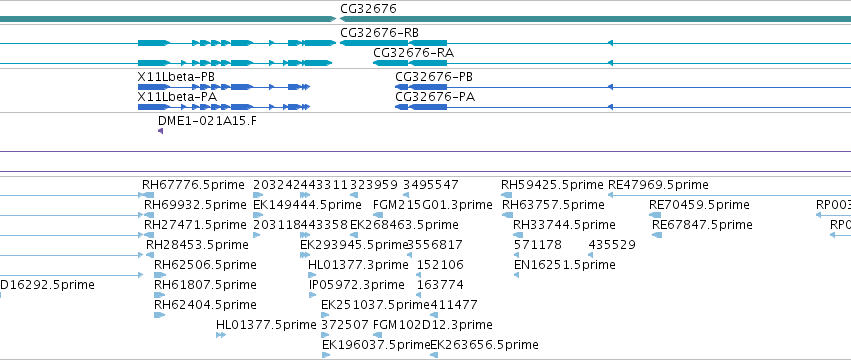This screenshot has height=360, width=851.
Task: Click the purple DME1-021A15.F arrow glyph
Action: (160, 131)
